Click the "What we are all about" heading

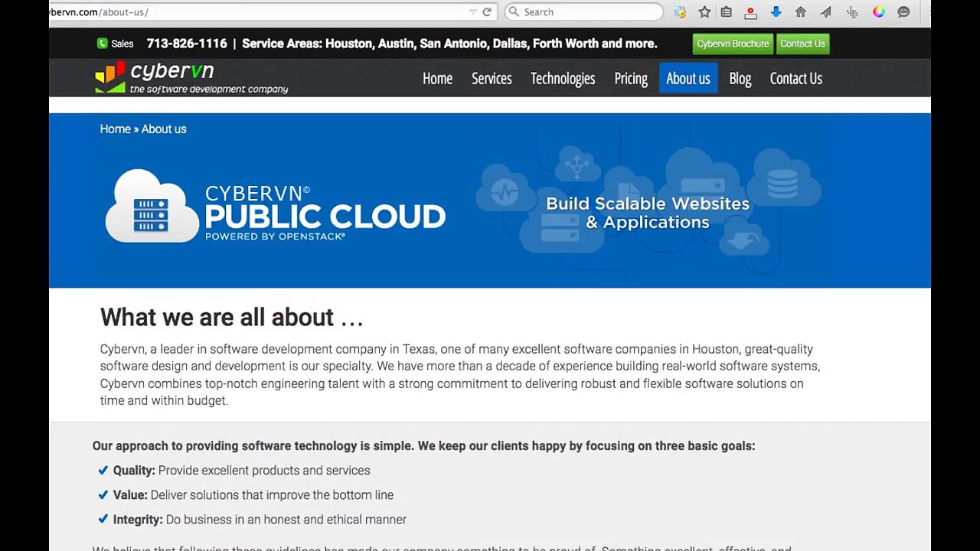click(x=232, y=317)
